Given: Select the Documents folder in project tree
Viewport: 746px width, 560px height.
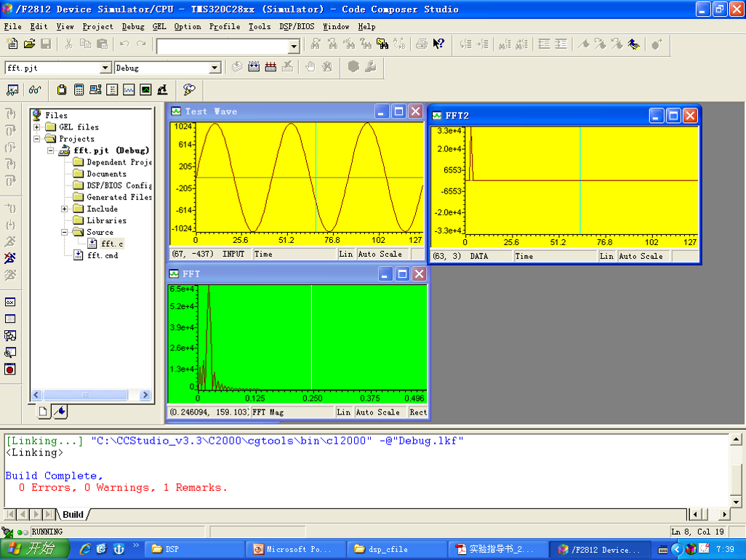Looking at the screenshot, I should point(107,174).
